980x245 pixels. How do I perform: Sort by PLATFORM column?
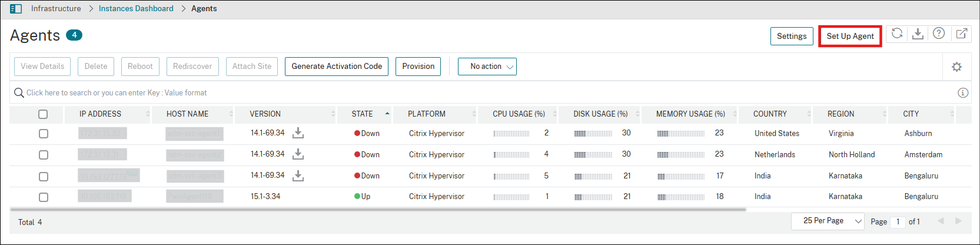(427, 114)
